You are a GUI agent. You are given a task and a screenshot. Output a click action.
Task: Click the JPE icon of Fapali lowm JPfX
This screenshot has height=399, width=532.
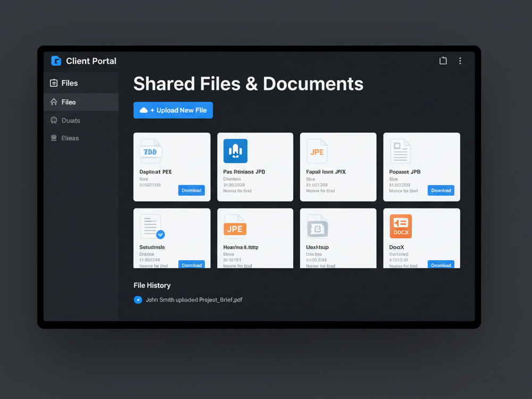pyautogui.click(x=317, y=151)
